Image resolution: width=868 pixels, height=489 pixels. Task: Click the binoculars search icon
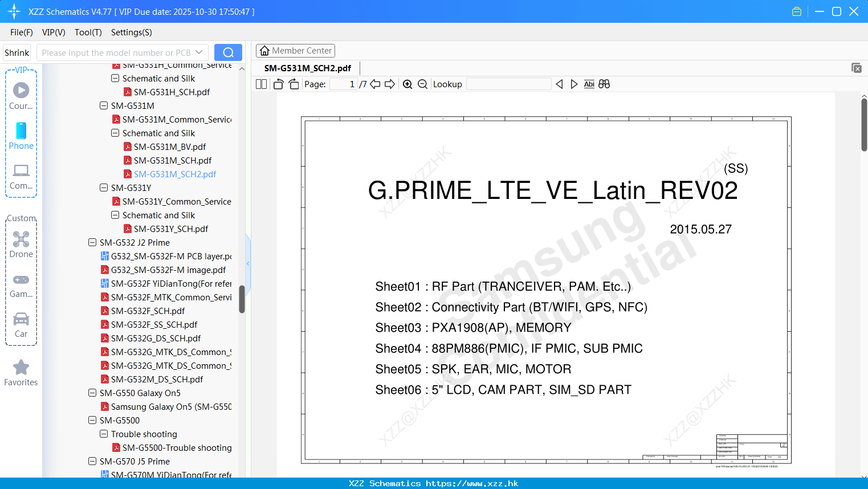[604, 84]
